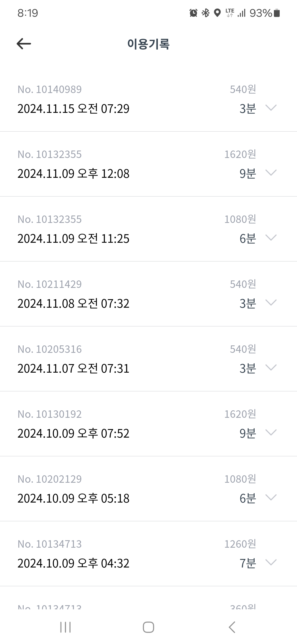Expand the 2024.11.09 오전 11:25 record
Image resolution: width=297 pixels, height=644 pixels.
coord(271,238)
